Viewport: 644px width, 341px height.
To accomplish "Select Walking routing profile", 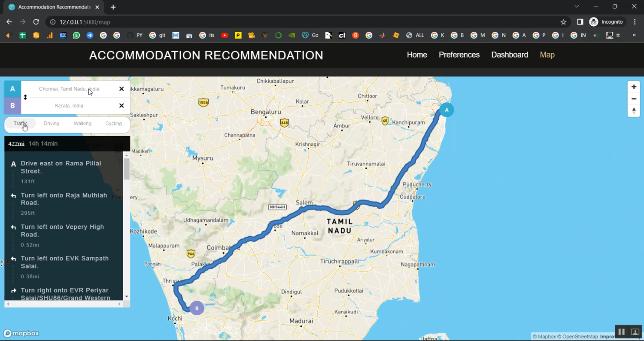I will click(x=82, y=124).
